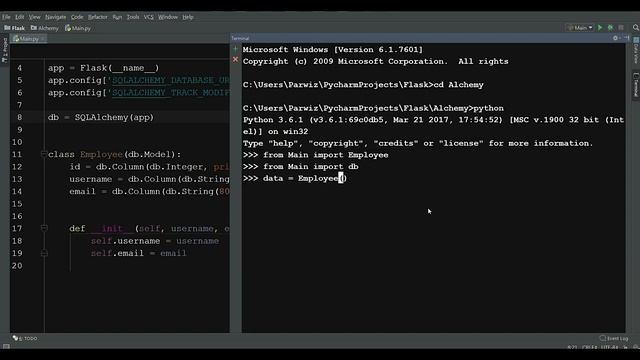This screenshot has width=640, height=360.
Task: Open the VCS menu
Action: [149, 17]
